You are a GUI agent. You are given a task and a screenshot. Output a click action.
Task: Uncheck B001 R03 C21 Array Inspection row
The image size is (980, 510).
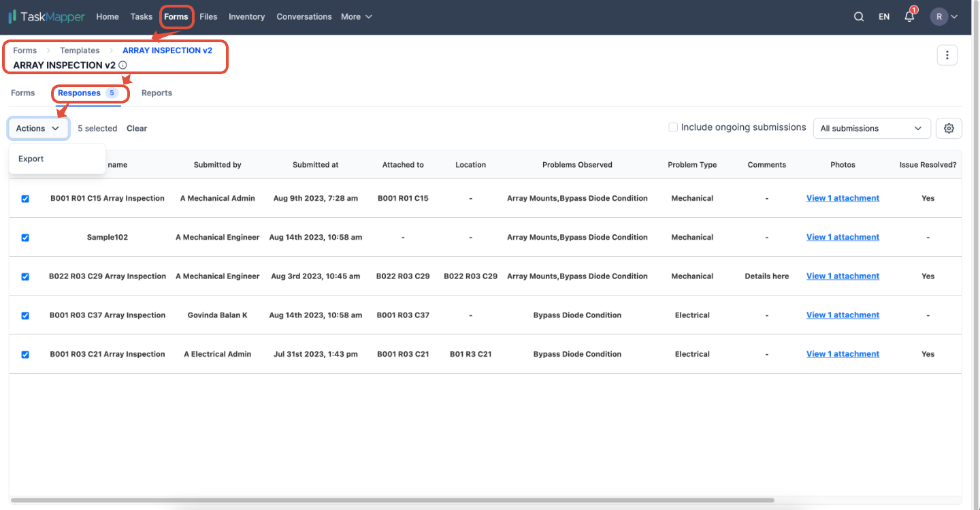(25, 355)
